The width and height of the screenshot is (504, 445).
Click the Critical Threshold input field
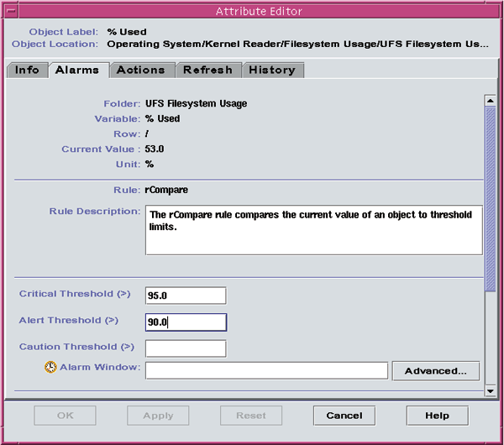coord(186,296)
